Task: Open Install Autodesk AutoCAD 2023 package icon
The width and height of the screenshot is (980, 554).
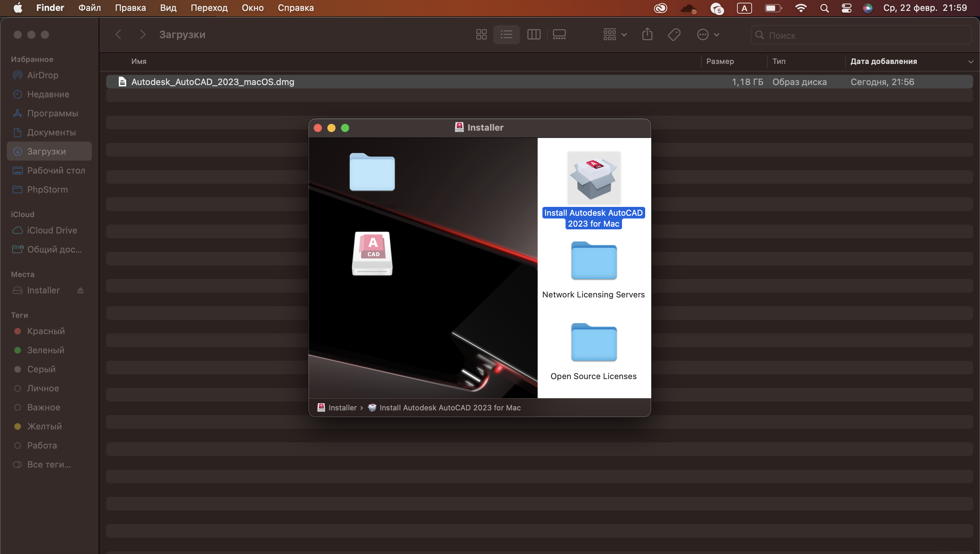Action: click(593, 178)
